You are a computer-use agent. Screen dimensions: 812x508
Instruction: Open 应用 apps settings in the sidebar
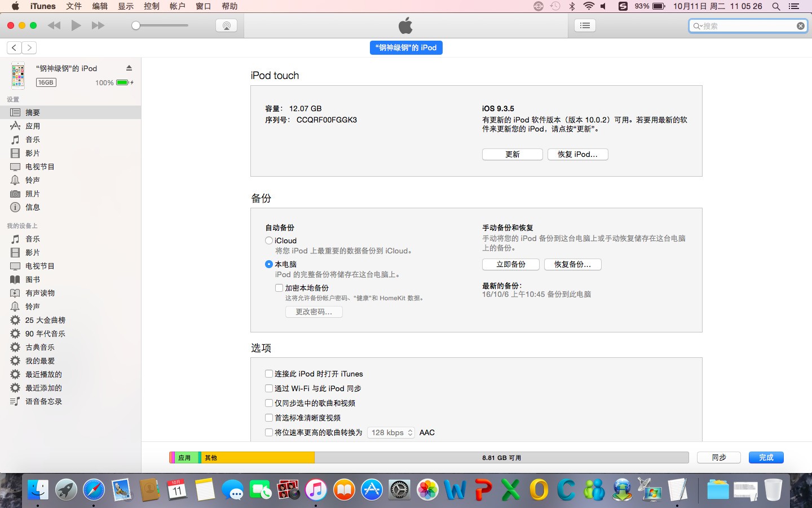[x=70, y=126]
